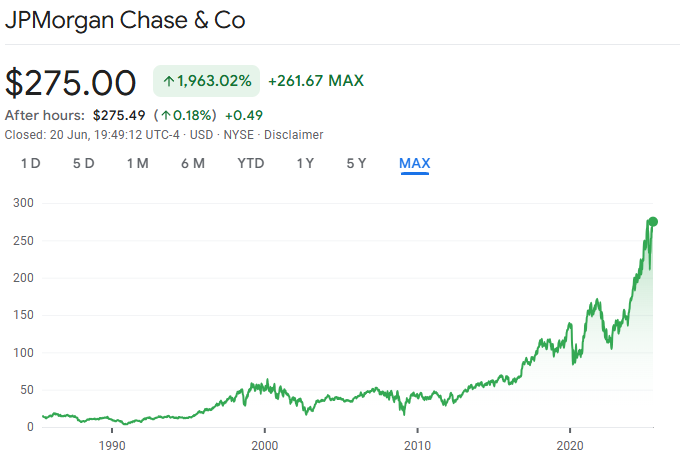The height and width of the screenshot is (465, 680).
Task: Click the after hours price $275.49
Action: (x=120, y=115)
